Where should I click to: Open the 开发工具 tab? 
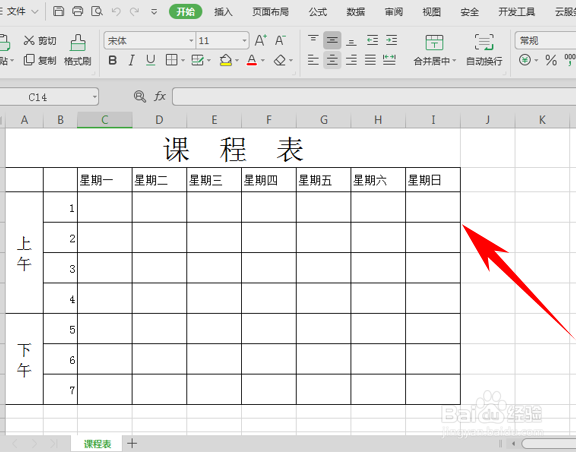pos(516,12)
